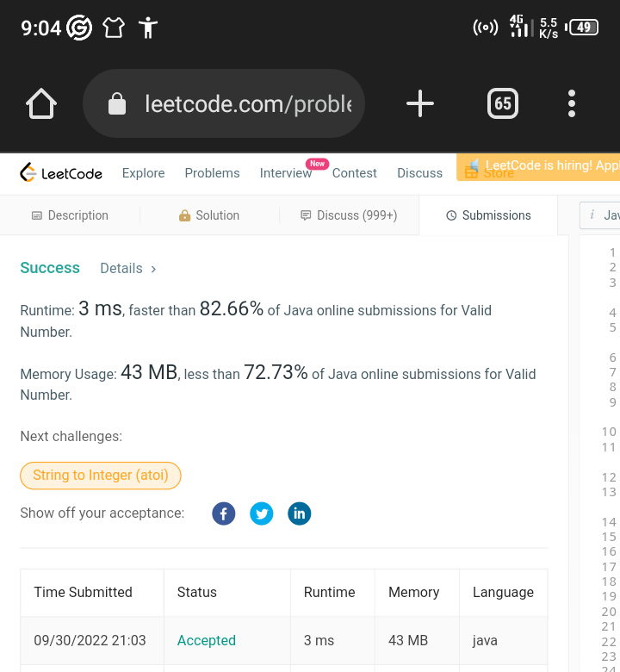
Task: Share acceptance on Twitter
Action: (262, 513)
